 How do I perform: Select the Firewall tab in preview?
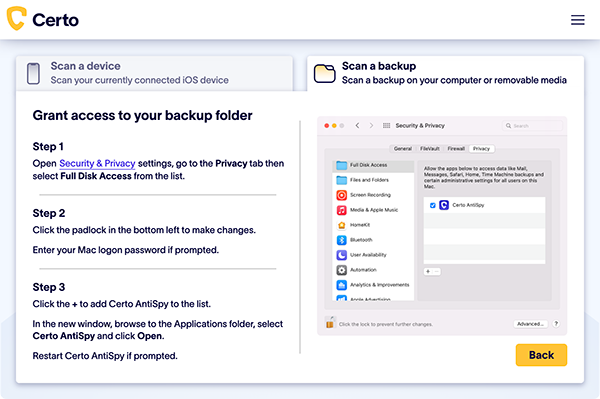tap(456, 149)
